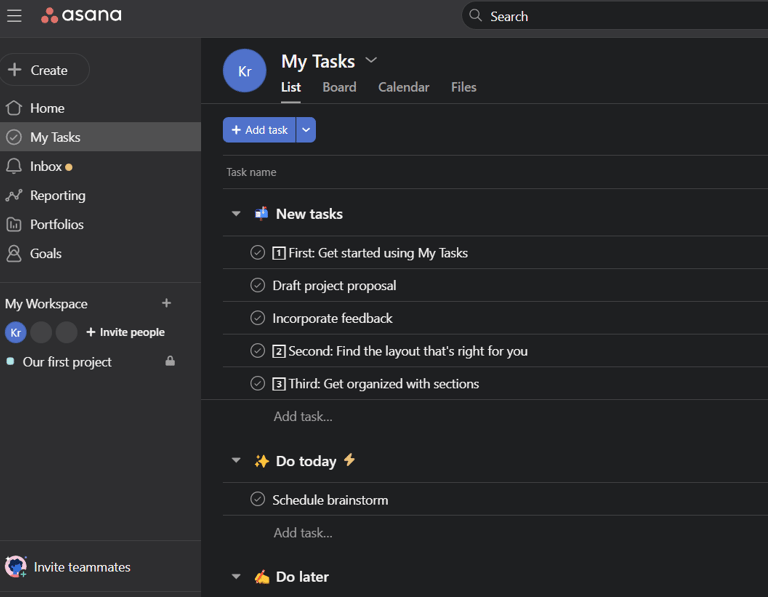768x597 pixels.
Task: Open the My Tasks title dropdown chevron
Action: [x=371, y=60]
